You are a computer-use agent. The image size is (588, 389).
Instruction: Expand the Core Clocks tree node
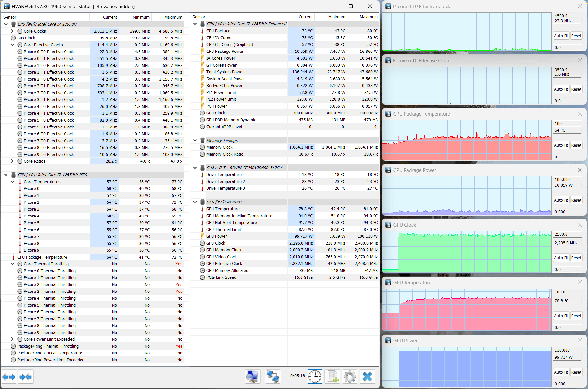click(x=12, y=31)
